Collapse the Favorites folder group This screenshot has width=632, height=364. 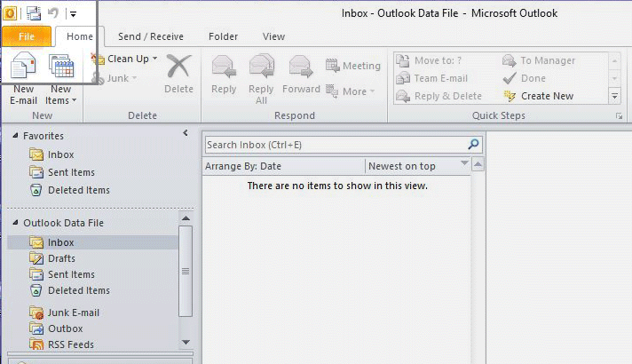[15, 136]
